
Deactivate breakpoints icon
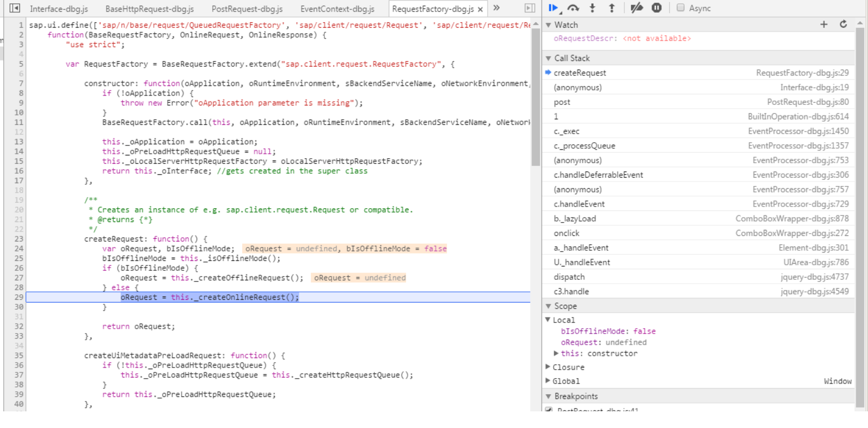637,8
